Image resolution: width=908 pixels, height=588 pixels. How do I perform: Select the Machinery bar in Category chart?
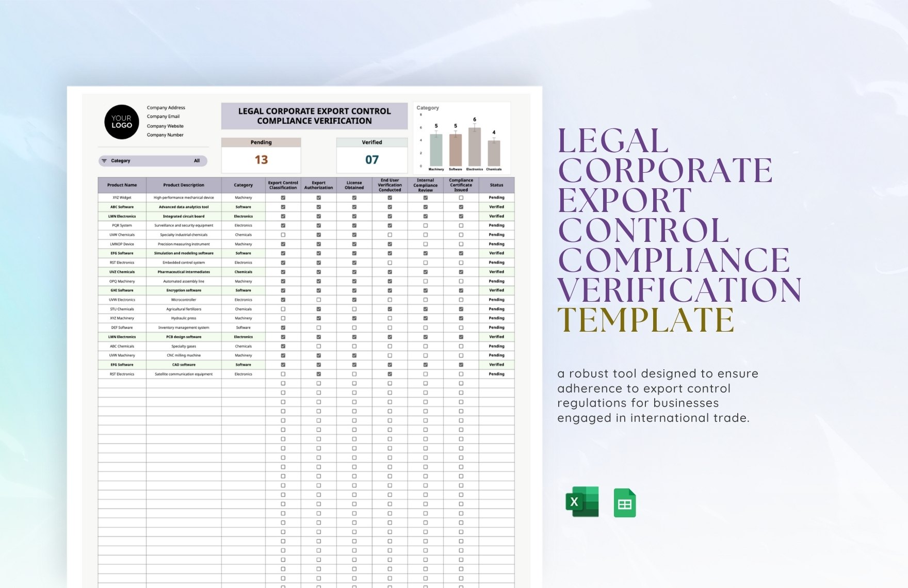point(436,150)
